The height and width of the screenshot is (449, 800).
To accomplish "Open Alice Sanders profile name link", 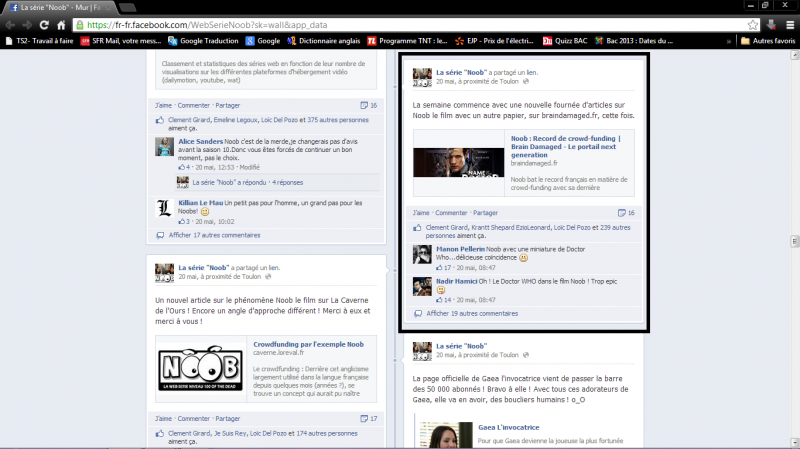I will click(201, 141).
